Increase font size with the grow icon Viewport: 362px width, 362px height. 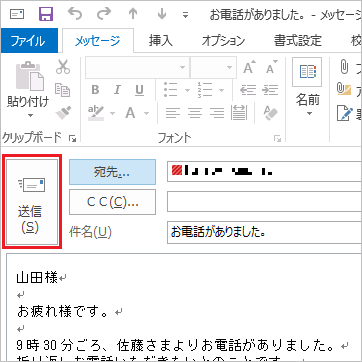[249, 67]
